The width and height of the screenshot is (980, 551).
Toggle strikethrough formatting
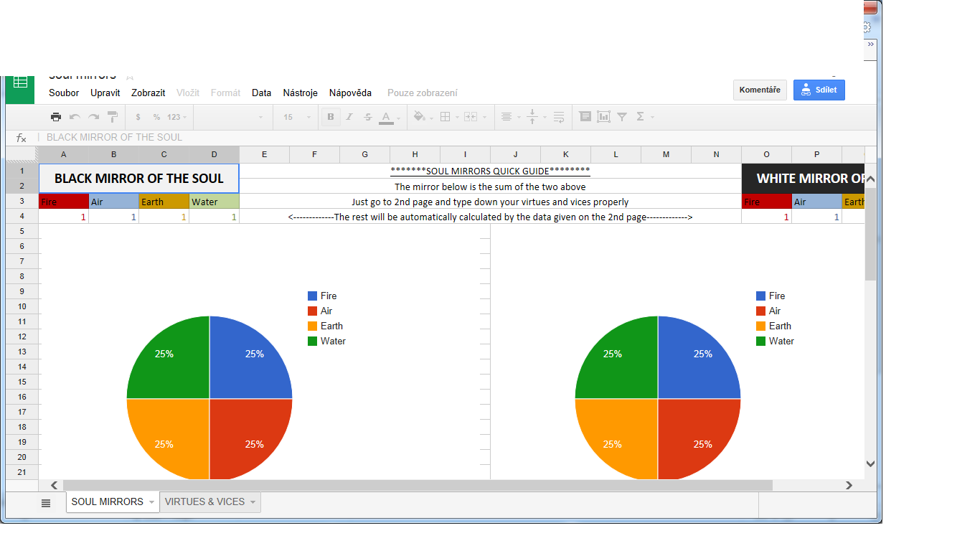click(x=368, y=117)
